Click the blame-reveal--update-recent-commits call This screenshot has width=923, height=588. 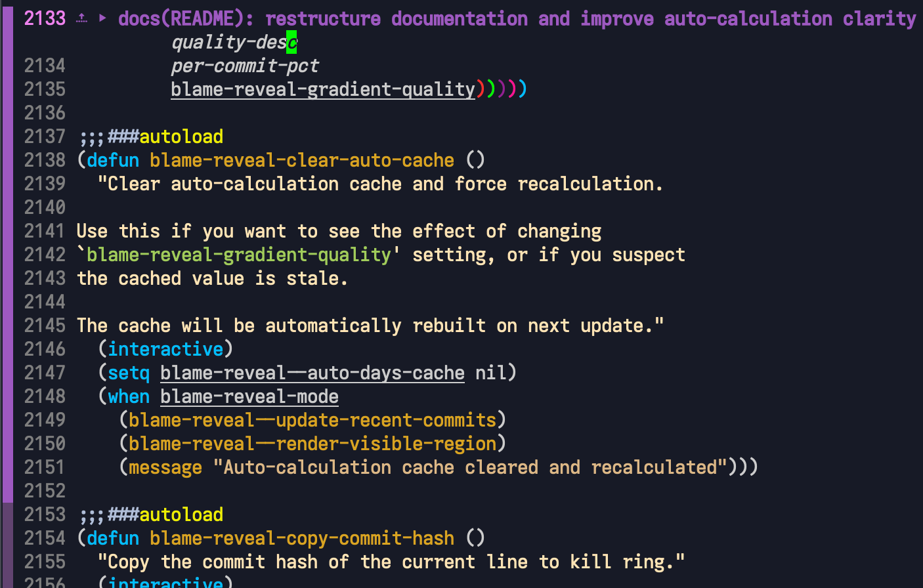[x=312, y=420]
